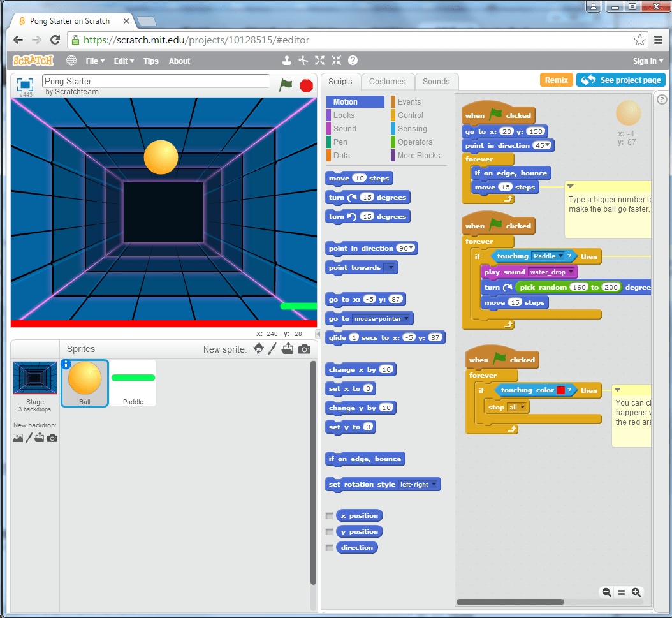This screenshot has height=618, width=672.
Task: Open water_drop sound dropdown
Action: [x=571, y=272]
